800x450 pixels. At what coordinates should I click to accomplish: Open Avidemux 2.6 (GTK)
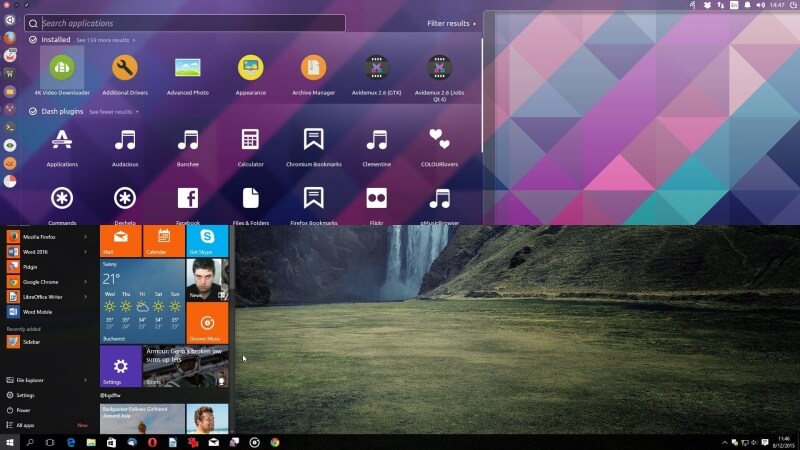(377, 72)
